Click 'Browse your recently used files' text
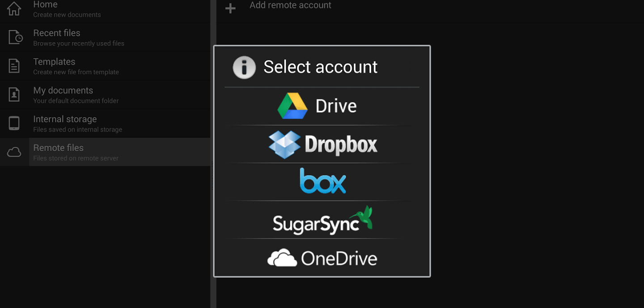 click(x=79, y=43)
